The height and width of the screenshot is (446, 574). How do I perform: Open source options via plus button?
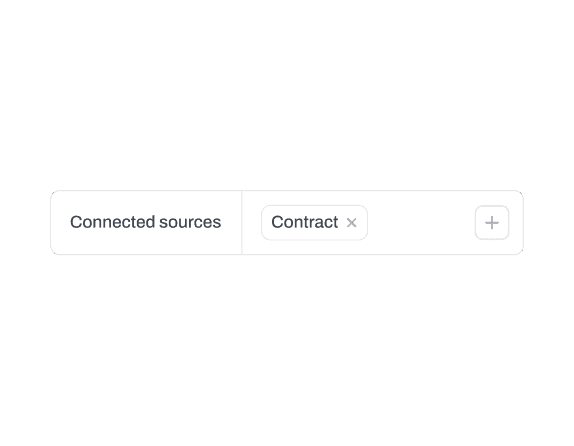[492, 223]
